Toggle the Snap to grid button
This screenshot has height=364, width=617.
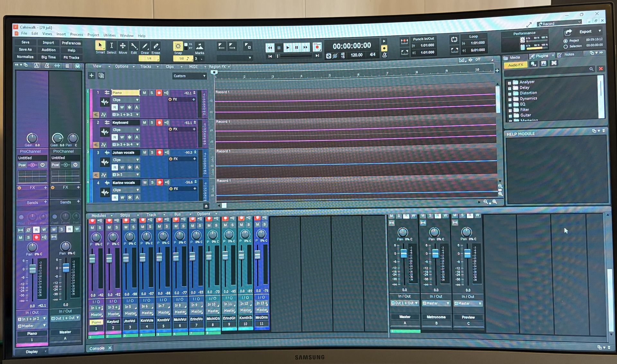pos(178,46)
